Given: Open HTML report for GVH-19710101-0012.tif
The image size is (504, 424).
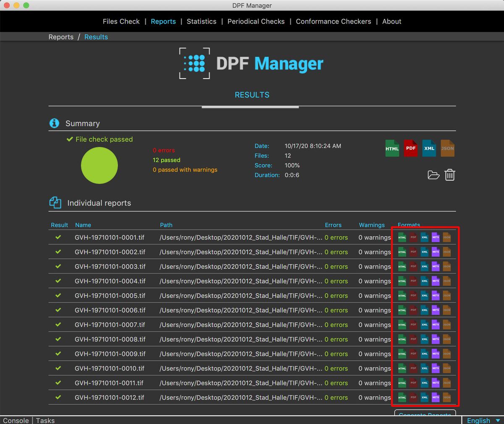Looking at the screenshot, I should 402,397.
